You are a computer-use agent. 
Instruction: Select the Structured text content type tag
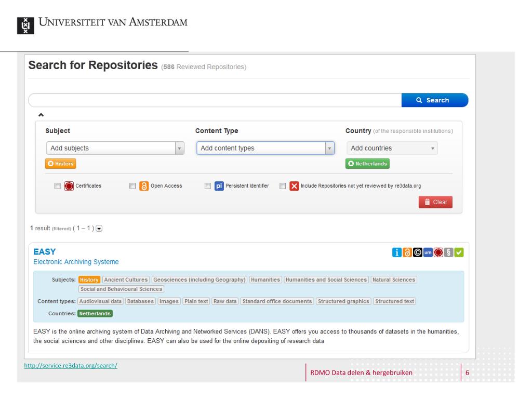click(395, 301)
